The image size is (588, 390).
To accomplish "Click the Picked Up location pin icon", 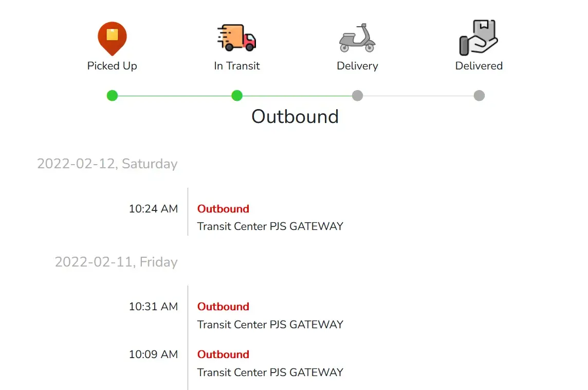I will (112, 38).
